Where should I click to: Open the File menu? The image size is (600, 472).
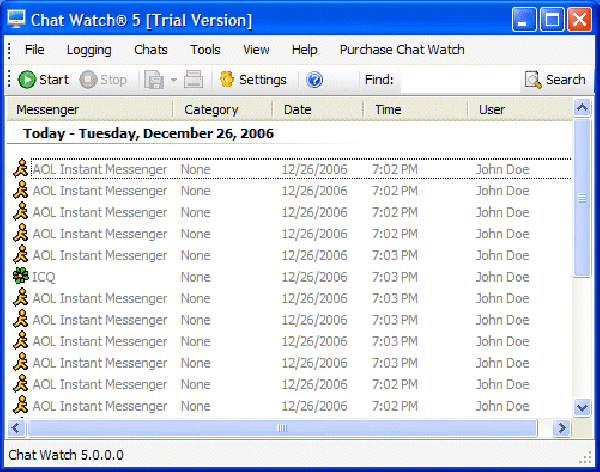34,50
